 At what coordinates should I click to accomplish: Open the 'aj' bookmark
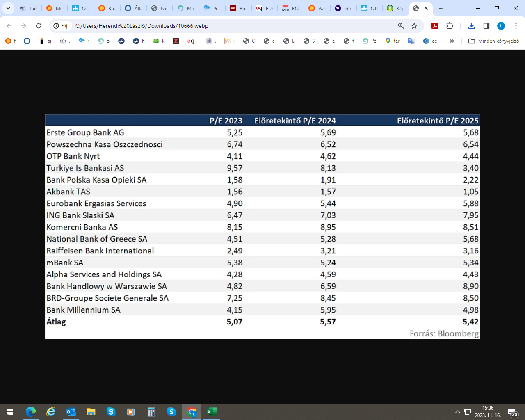[x=45, y=41]
